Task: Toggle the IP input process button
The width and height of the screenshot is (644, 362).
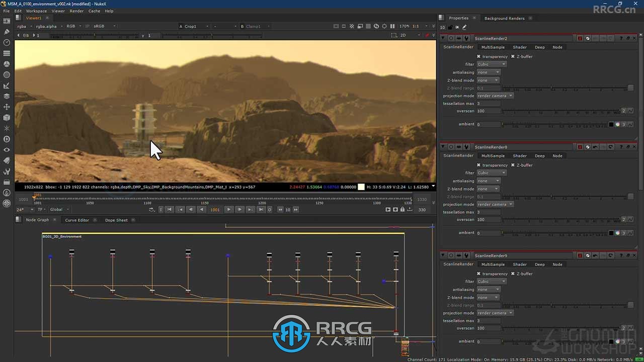Action: [87, 26]
